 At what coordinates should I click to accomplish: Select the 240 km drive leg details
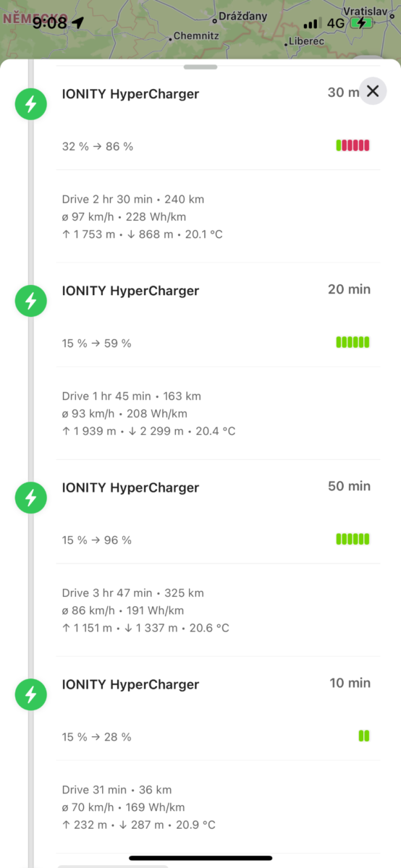218,216
